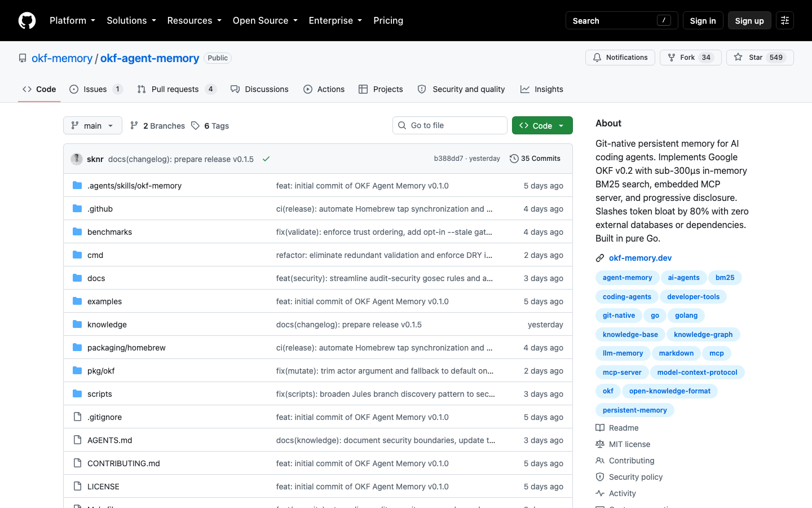Click the GitHub logo icon

[27, 20]
